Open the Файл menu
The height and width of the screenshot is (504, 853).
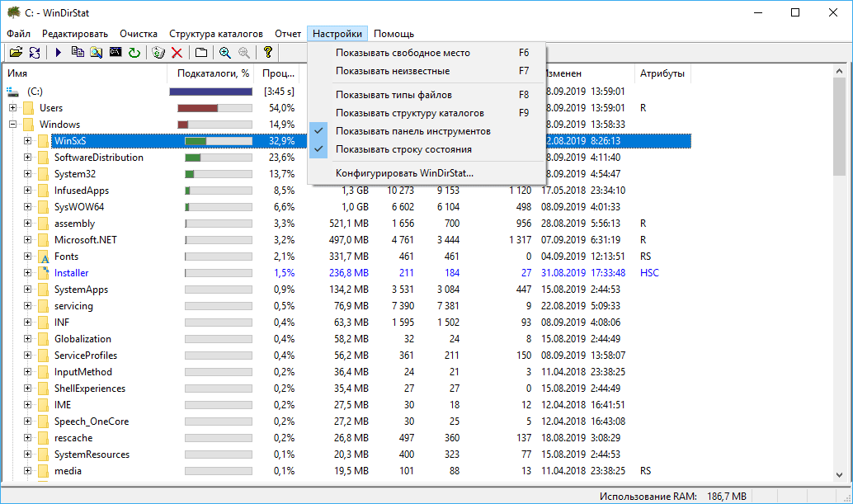coord(18,34)
